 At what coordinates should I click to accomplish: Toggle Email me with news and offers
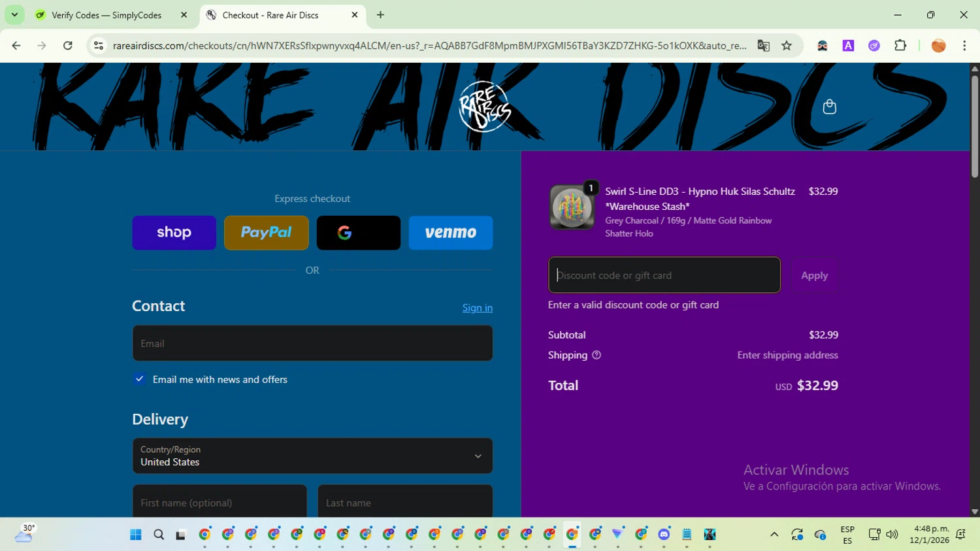pos(139,379)
